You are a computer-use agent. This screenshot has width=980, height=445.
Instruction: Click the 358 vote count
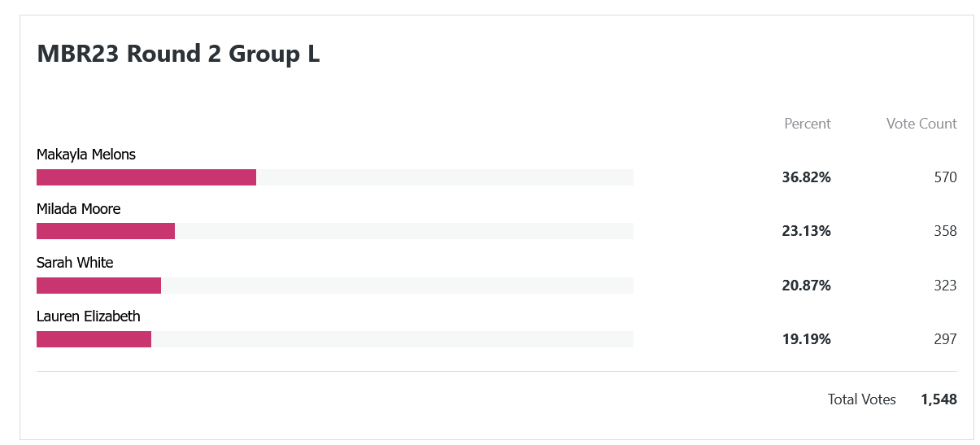pyautogui.click(x=945, y=231)
